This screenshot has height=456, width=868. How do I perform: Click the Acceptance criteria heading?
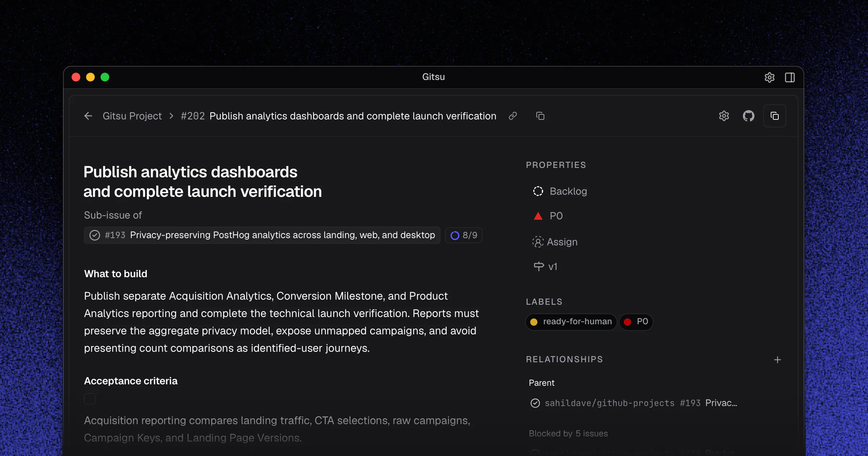click(x=131, y=381)
